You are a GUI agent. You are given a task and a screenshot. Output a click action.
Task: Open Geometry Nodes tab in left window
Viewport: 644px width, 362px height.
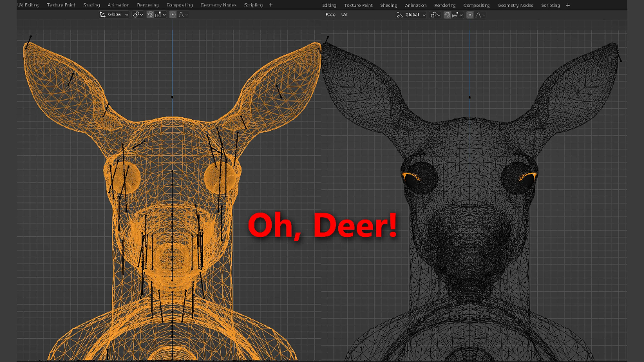218,5
